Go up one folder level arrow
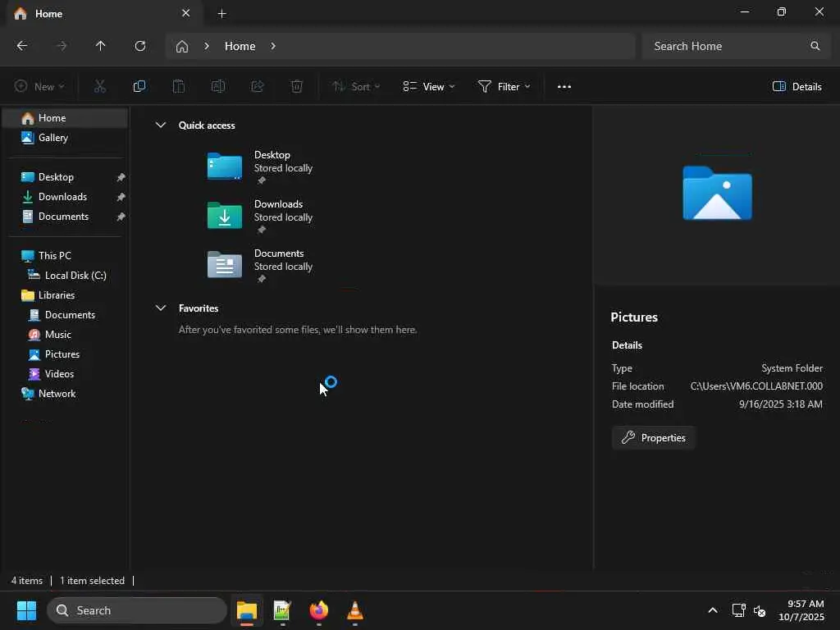840x630 pixels. [x=101, y=46]
